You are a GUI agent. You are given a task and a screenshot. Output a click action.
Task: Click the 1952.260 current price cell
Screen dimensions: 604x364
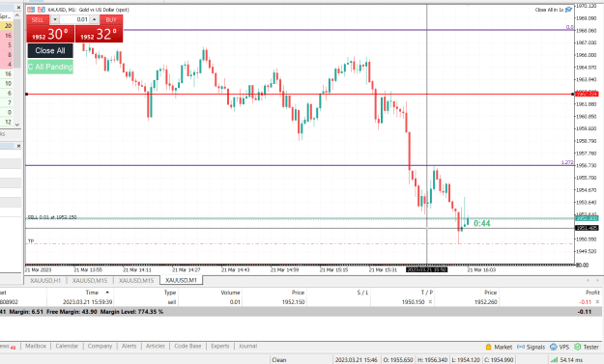pyautogui.click(x=486, y=302)
